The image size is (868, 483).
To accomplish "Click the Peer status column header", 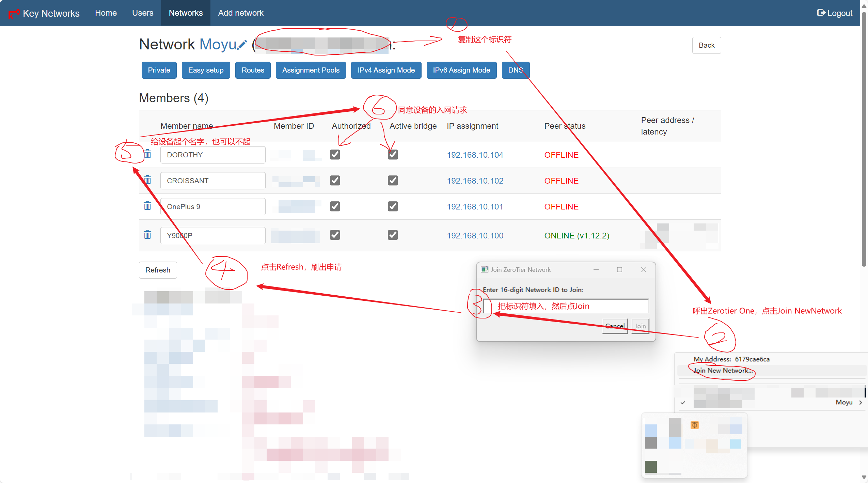I will click(565, 126).
